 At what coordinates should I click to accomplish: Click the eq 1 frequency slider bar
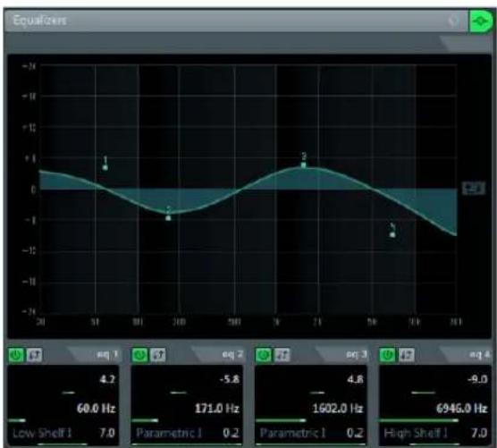(x=17, y=421)
